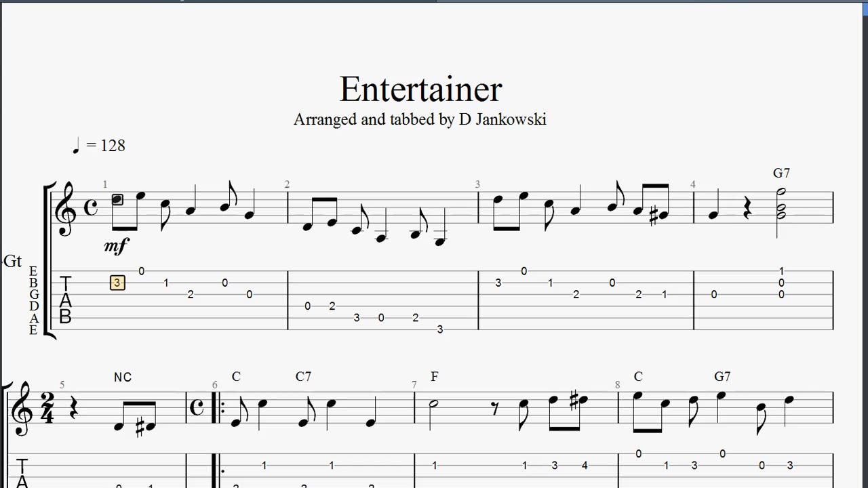The image size is (868, 488).
Task: Click measure number 4
Action: click(693, 184)
